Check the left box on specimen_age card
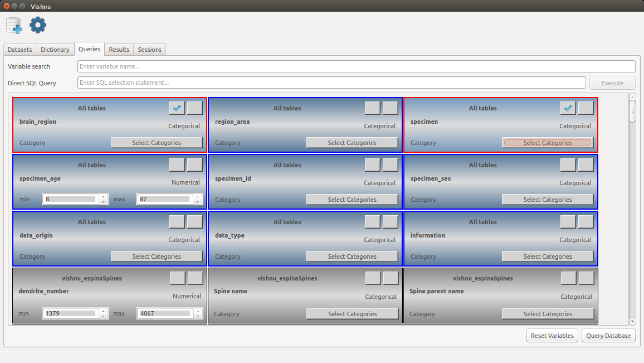 click(177, 165)
